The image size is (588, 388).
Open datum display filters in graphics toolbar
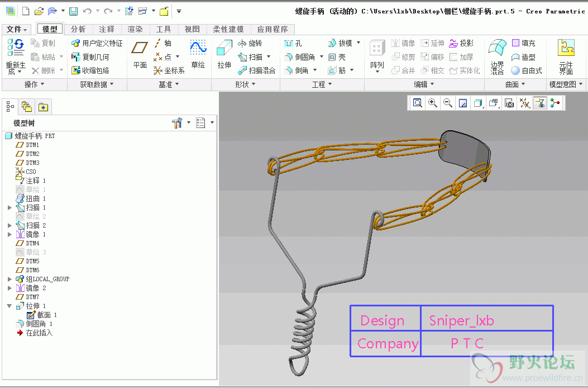click(x=525, y=103)
